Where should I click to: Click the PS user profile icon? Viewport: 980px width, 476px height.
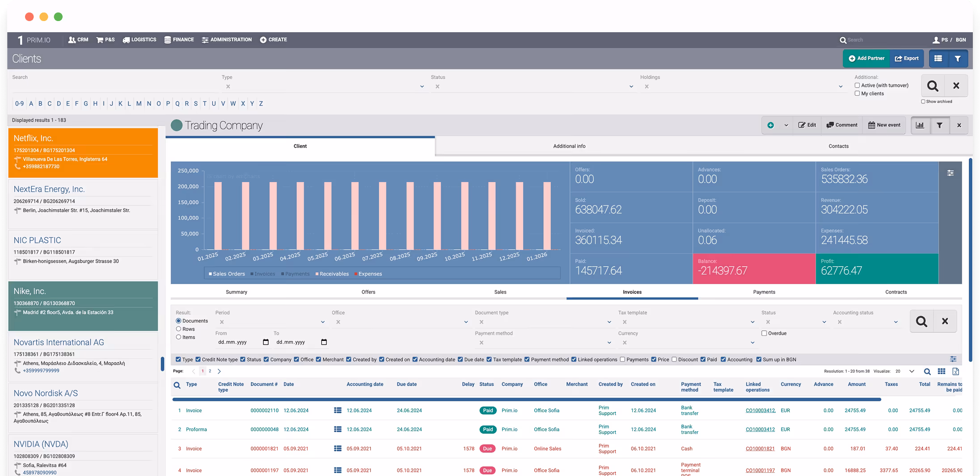click(936, 40)
